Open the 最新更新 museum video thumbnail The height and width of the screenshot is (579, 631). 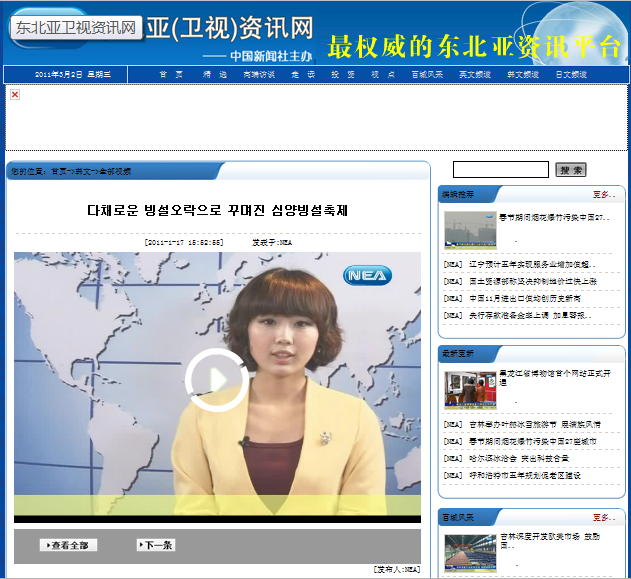(x=470, y=389)
